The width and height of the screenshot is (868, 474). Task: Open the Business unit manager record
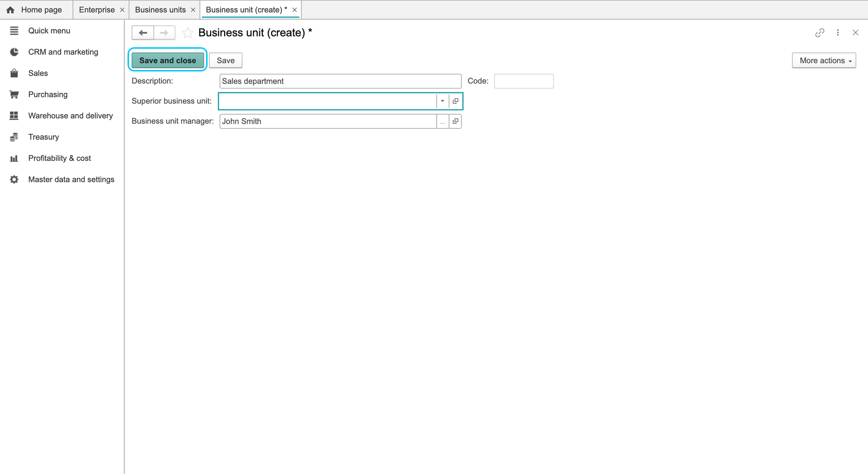click(x=456, y=121)
